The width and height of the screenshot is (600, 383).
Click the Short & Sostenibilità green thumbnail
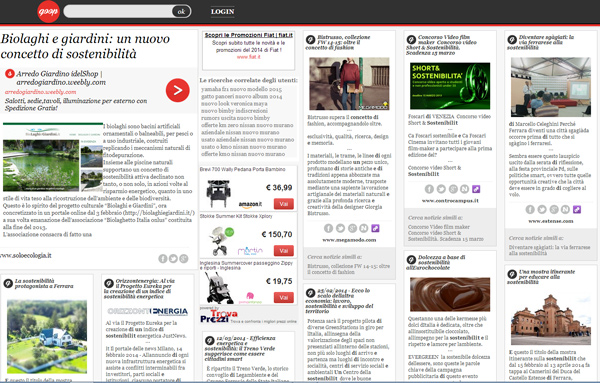pos(450,86)
